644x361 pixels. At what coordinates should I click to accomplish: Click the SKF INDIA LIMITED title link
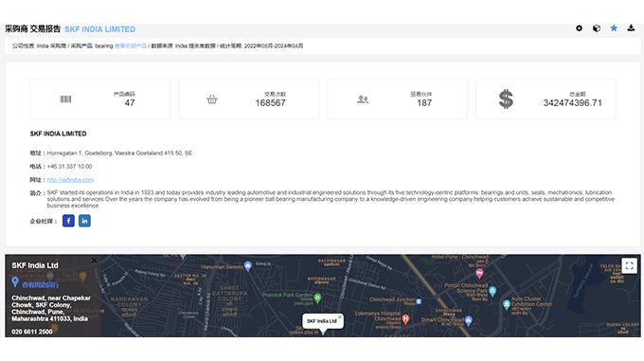tap(99, 29)
